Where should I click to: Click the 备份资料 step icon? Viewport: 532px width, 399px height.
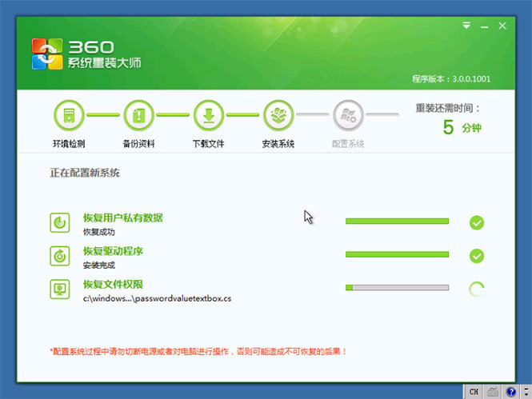[x=138, y=115]
